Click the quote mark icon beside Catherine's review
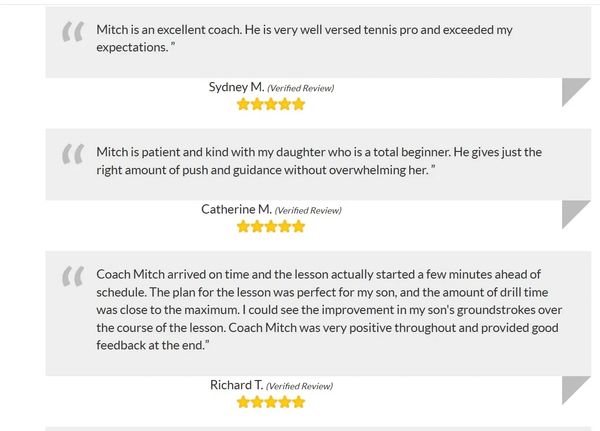Viewport: 600px width, 431px height. coord(72,155)
